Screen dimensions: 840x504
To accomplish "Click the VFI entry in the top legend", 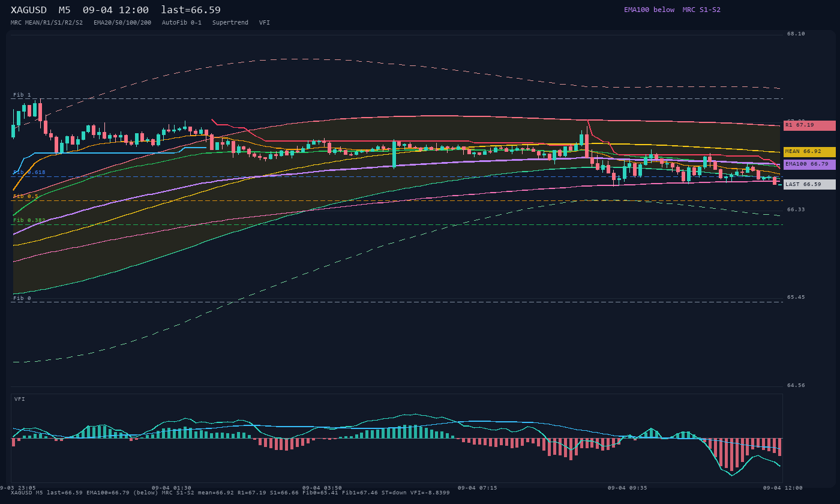I will pos(265,23).
